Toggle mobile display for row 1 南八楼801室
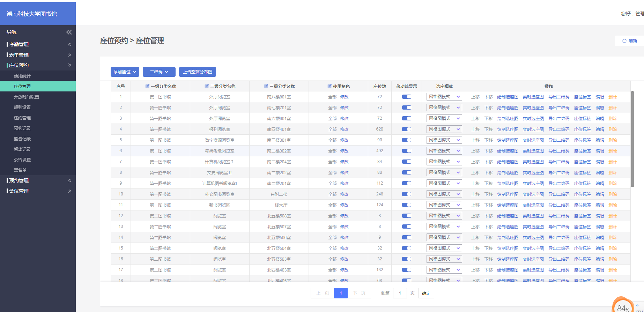 coord(406,97)
